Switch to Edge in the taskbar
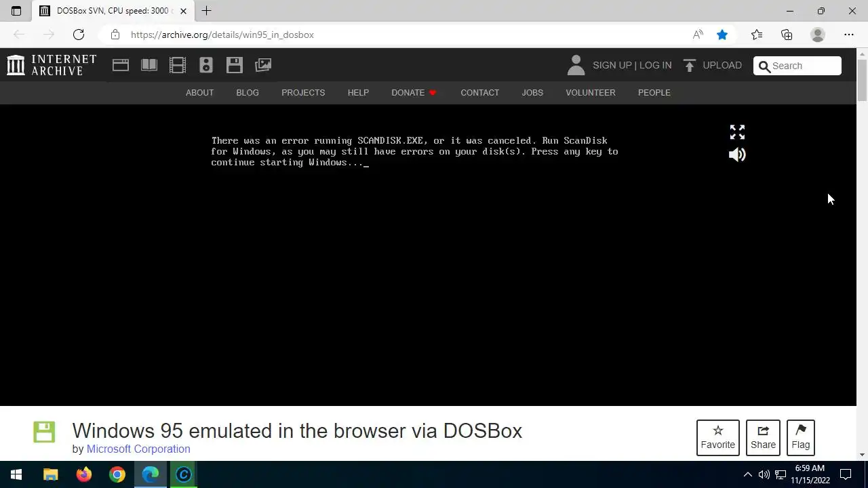The width and height of the screenshot is (868, 488). (x=151, y=474)
